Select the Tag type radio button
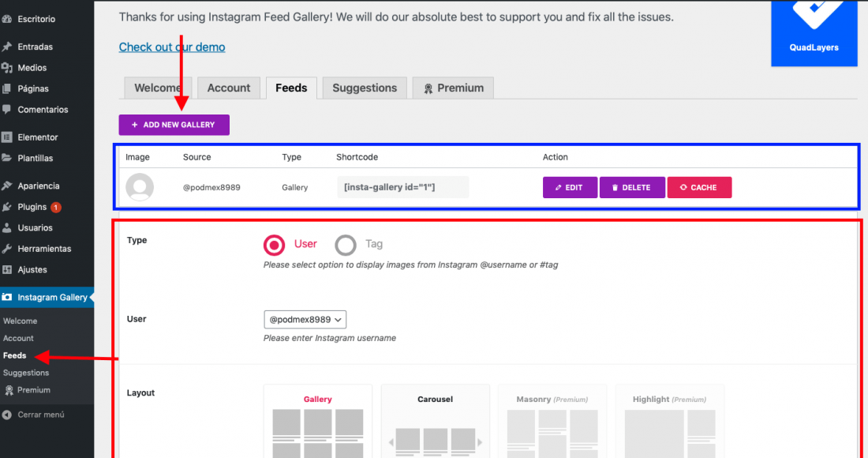868x458 pixels. pos(346,245)
